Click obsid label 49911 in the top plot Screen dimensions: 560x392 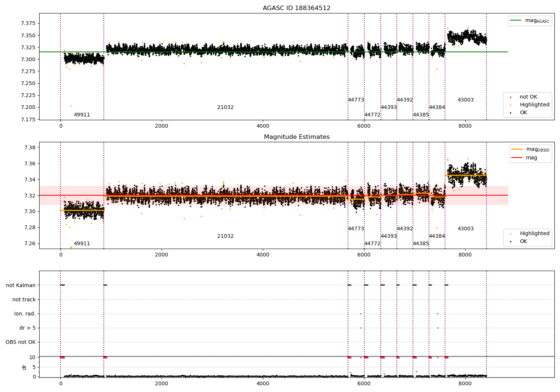pyautogui.click(x=82, y=115)
